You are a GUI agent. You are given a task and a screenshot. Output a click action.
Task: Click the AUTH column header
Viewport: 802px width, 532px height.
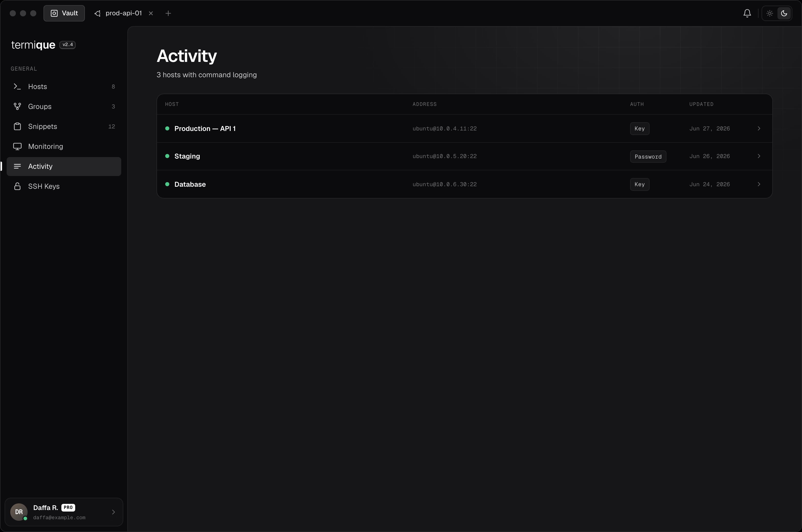pyautogui.click(x=637, y=104)
